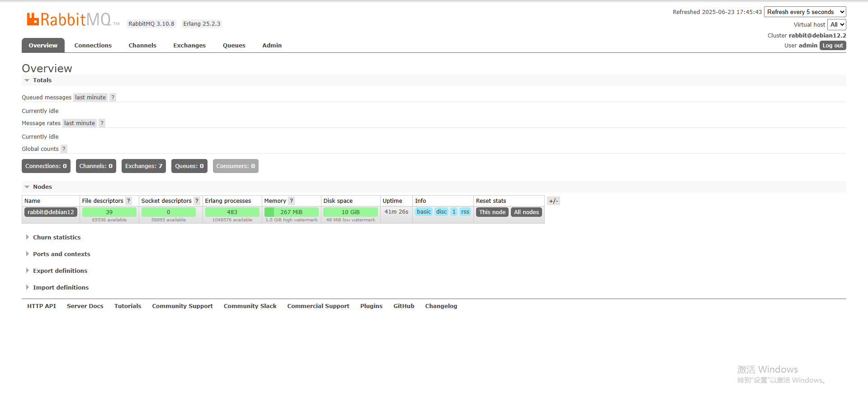Toggle node table columns with +/- button

pos(554,201)
